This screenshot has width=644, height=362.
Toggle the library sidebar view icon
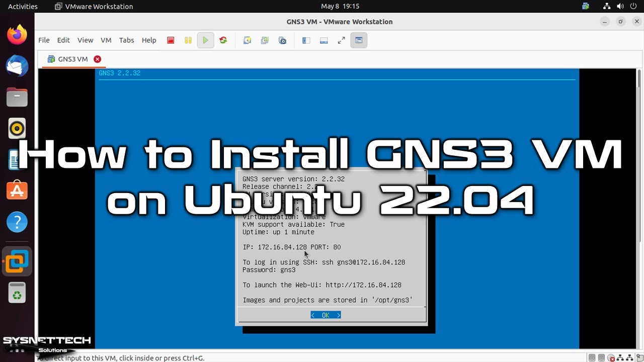(x=306, y=40)
